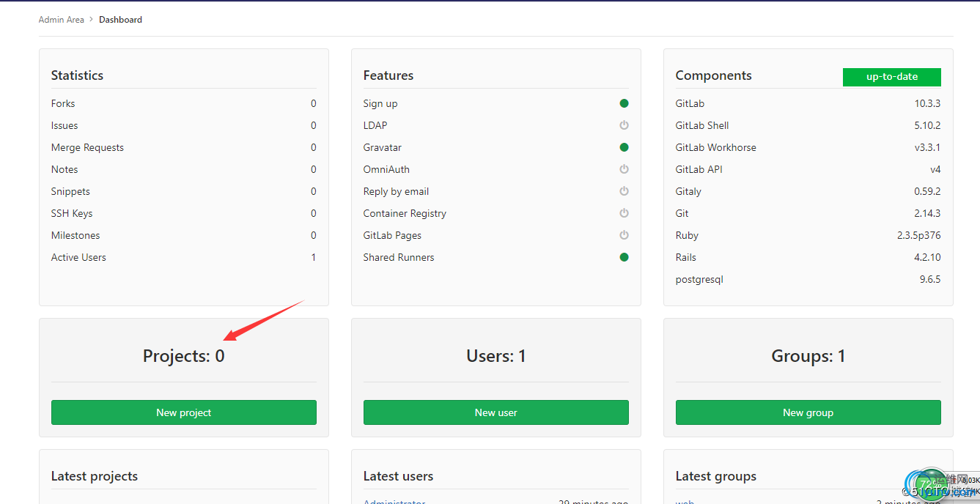Click the postgresql version 9.6.5
The image size is (980, 504).
[930, 279]
